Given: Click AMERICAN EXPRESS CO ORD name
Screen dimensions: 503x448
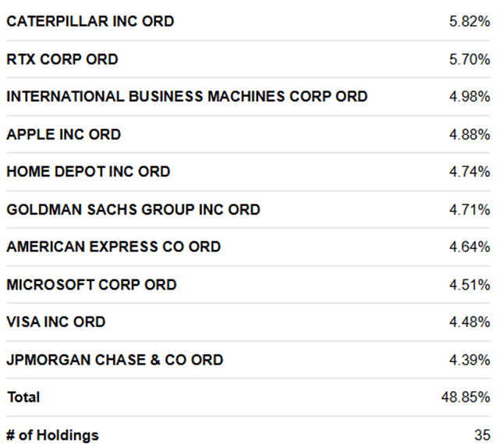Looking at the screenshot, I should pyautogui.click(x=114, y=247).
